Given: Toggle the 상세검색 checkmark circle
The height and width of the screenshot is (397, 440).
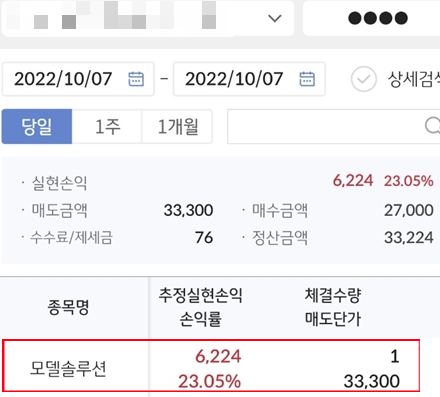Looking at the screenshot, I should coord(364,79).
